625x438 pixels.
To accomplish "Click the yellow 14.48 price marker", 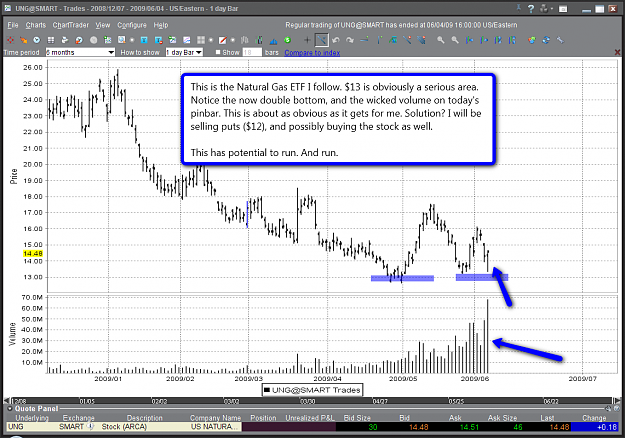I will [33, 253].
